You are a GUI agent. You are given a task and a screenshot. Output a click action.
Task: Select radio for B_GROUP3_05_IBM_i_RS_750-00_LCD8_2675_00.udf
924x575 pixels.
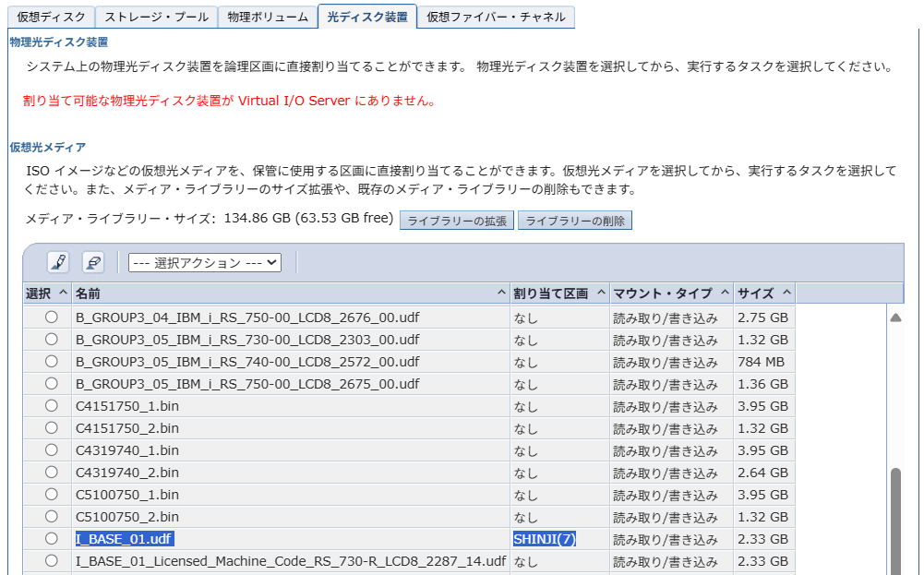[x=52, y=384]
